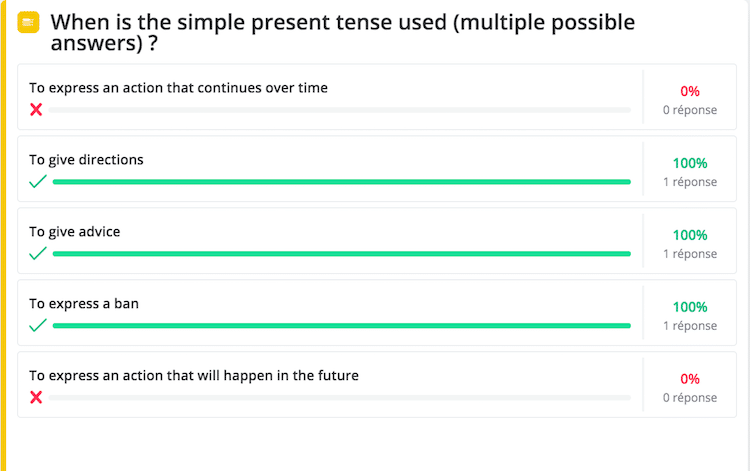The width and height of the screenshot is (750, 471).
Task: Click the empty bar under 'happen in the future'
Action: point(340,398)
